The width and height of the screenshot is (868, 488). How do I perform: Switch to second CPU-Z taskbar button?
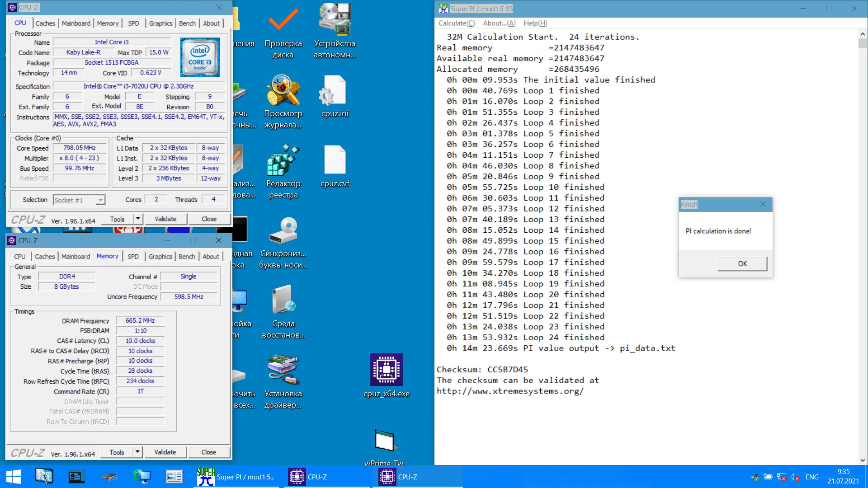click(417, 477)
